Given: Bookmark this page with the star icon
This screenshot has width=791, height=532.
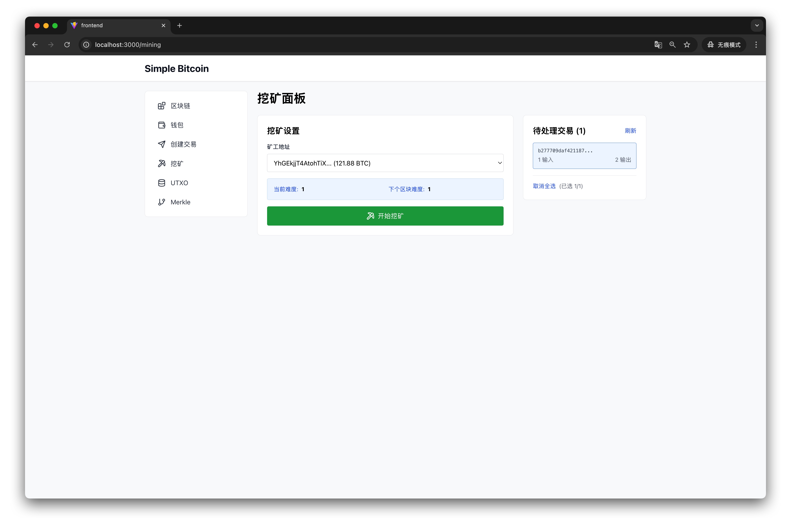Looking at the screenshot, I should coord(686,45).
